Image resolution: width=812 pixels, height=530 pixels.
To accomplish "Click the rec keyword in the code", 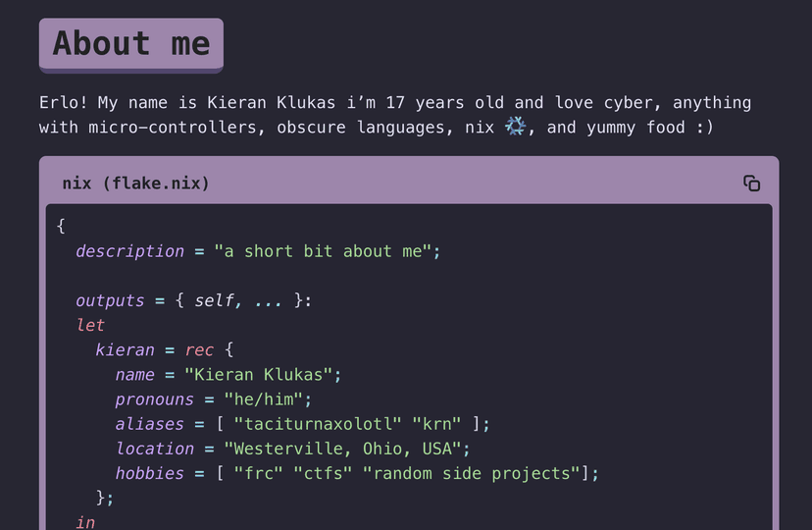I will pyautogui.click(x=200, y=349).
